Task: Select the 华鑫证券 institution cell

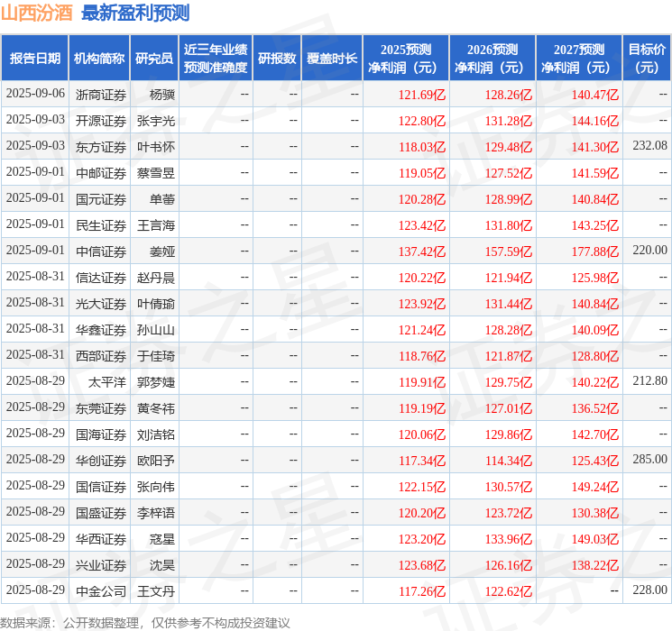Action: (101, 330)
